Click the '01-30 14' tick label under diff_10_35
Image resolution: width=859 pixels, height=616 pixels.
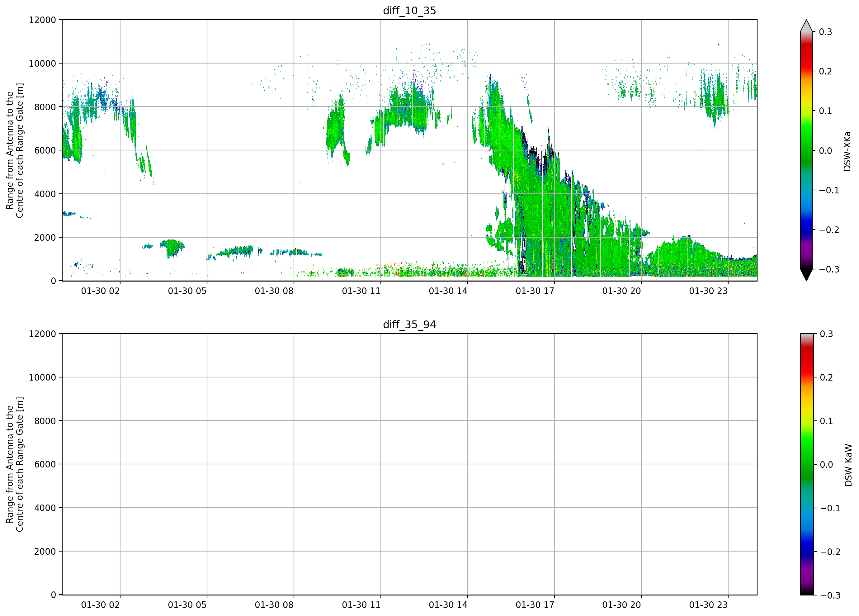coord(448,291)
